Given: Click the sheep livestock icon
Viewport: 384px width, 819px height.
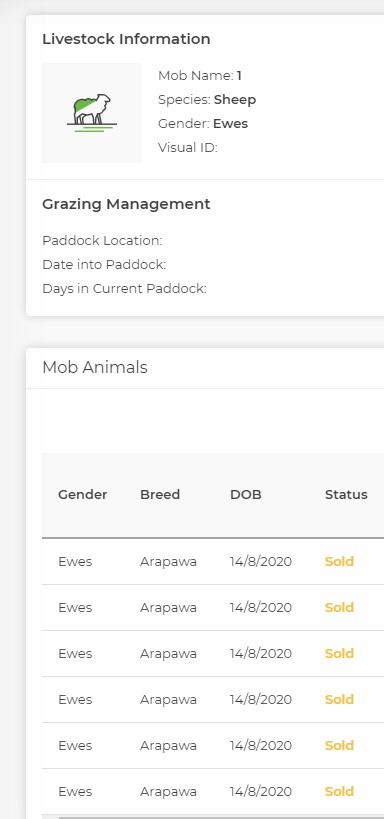Looking at the screenshot, I should point(92,113).
